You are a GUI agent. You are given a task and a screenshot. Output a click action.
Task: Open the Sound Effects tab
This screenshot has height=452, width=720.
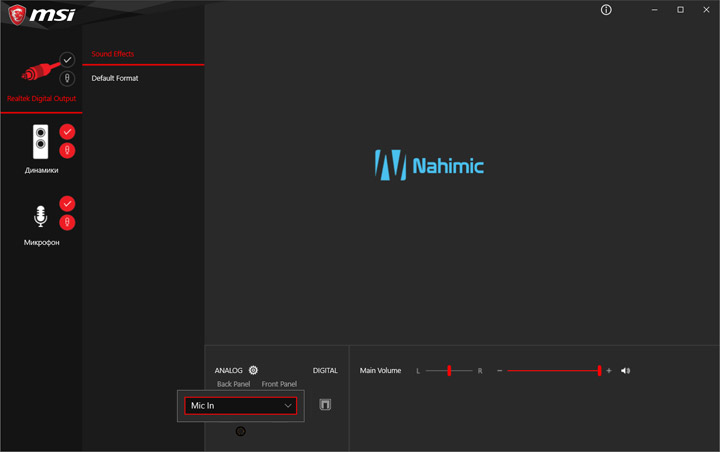tap(112, 54)
